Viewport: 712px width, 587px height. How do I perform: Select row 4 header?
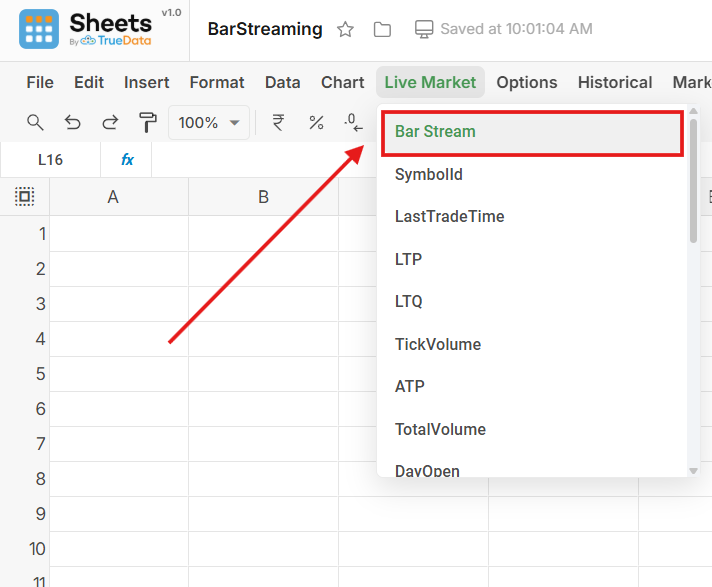(25, 339)
